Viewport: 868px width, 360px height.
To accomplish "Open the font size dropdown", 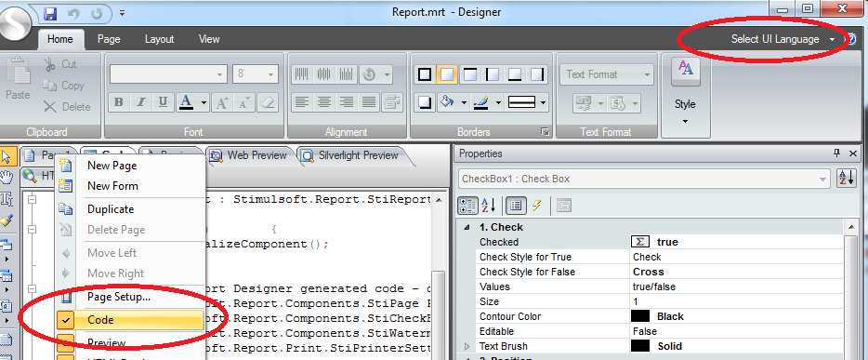I will (270, 74).
